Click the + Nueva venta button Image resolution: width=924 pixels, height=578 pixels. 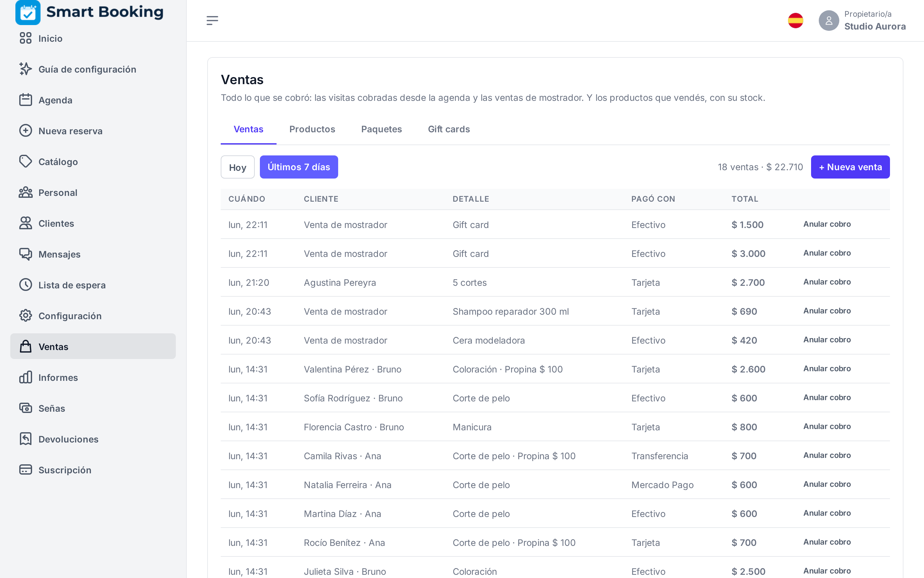coord(850,167)
